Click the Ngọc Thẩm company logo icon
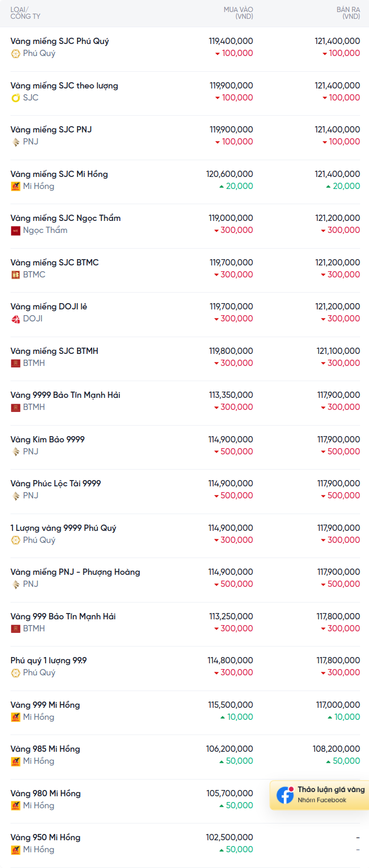This screenshot has height=868, width=369. [16, 230]
